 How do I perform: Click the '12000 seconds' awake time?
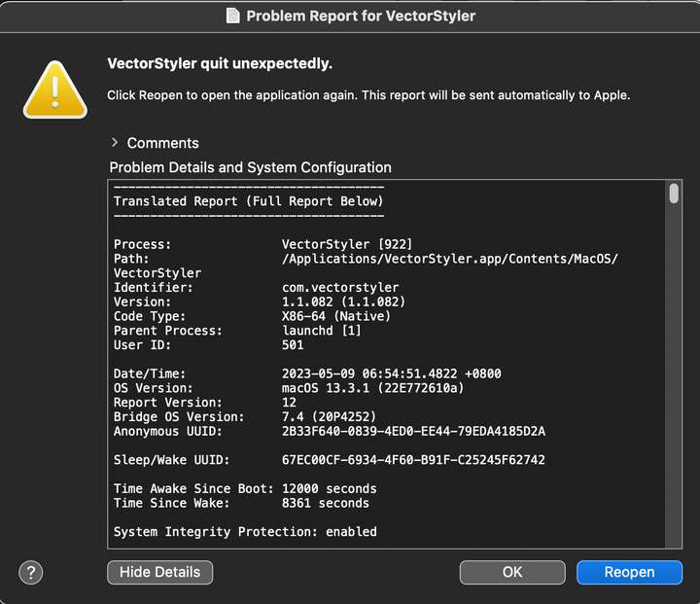pos(329,488)
